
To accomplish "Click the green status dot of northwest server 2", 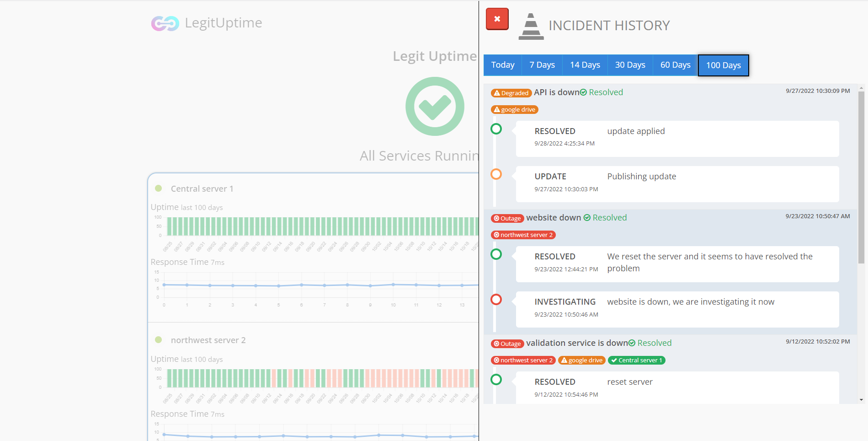I will 159,340.
